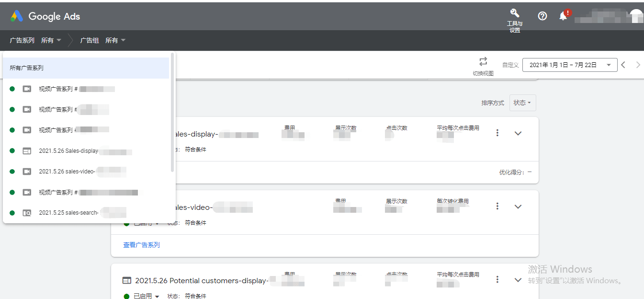
Task: Expand the Sales-display campaign card chevron
Action: click(518, 133)
